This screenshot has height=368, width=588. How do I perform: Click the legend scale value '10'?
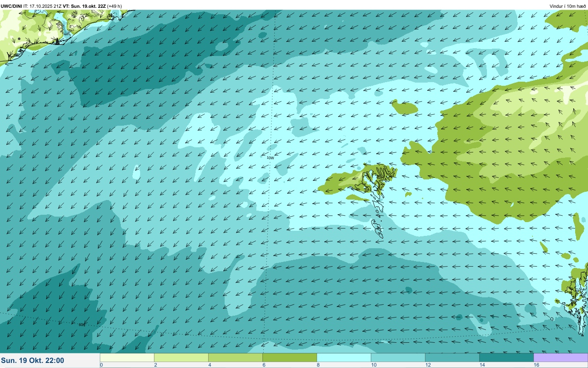coord(374,365)
